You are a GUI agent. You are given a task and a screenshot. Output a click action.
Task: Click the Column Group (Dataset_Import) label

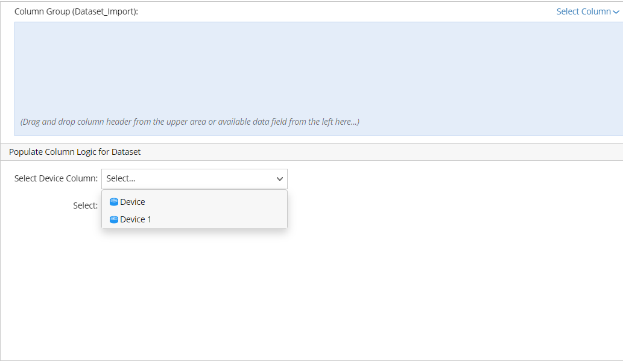pos(76,11)
